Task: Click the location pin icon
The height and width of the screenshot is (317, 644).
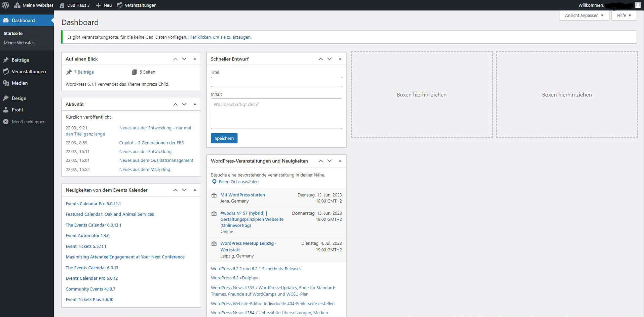Action: [214, 182]
